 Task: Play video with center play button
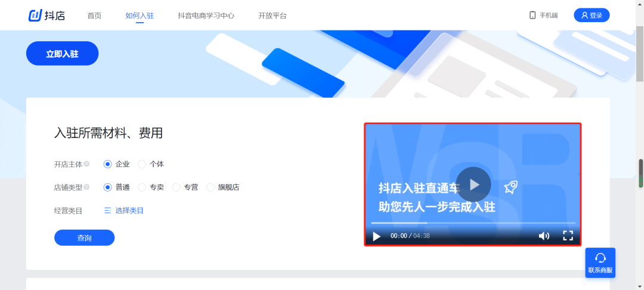click(473, 184)
